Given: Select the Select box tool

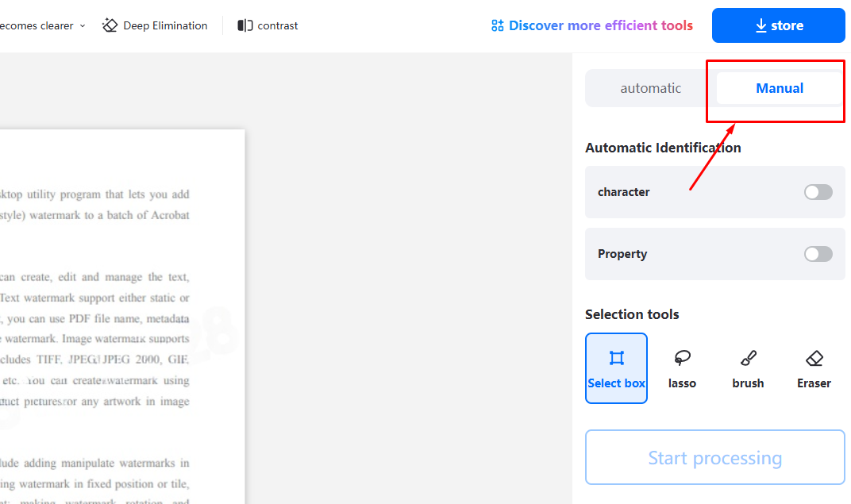Looking at the screenshot, I should (x=616, y=368).
